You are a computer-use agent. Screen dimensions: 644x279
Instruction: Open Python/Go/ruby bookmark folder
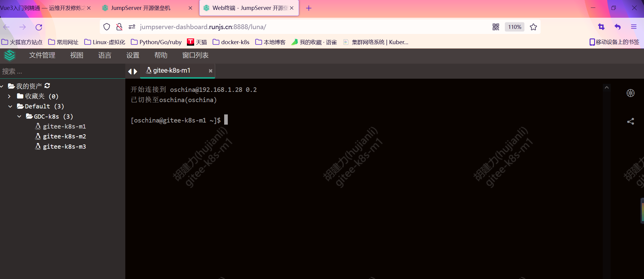click(156, 42)
